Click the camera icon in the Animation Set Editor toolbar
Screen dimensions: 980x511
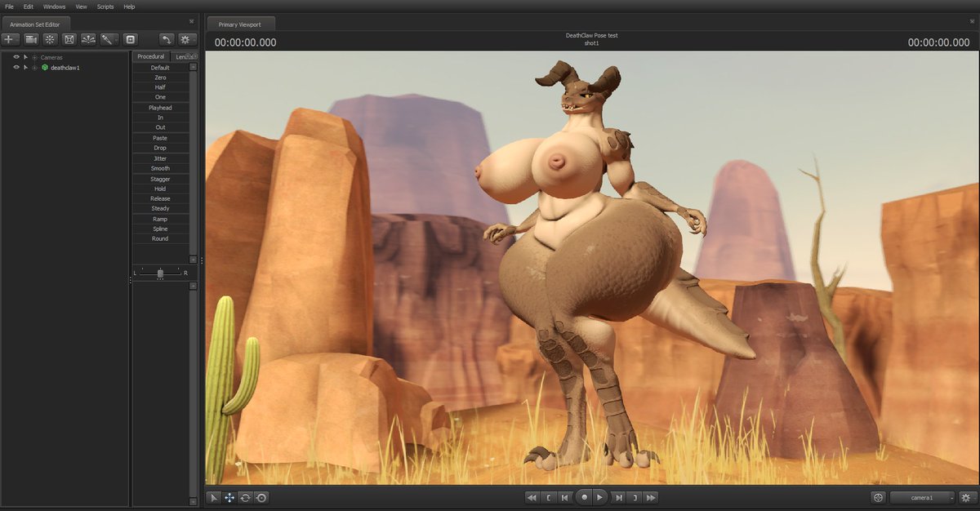pyautogui.click(x=30, y=39)
